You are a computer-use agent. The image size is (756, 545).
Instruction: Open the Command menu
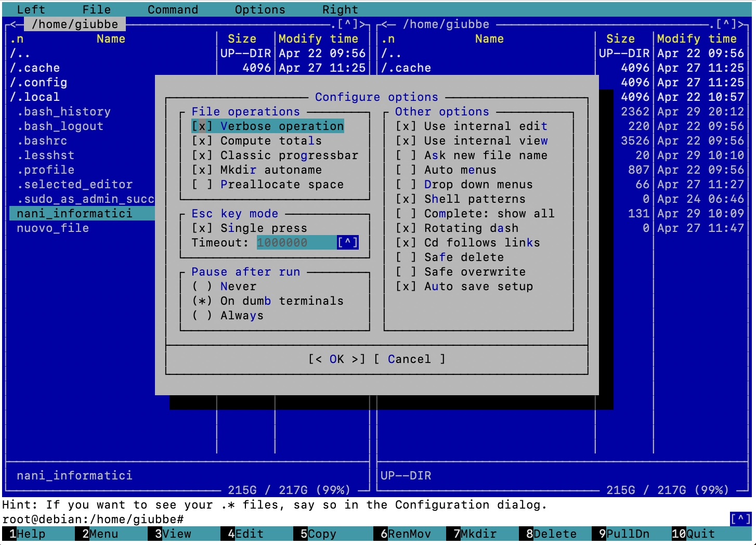(x=173, y=9)
